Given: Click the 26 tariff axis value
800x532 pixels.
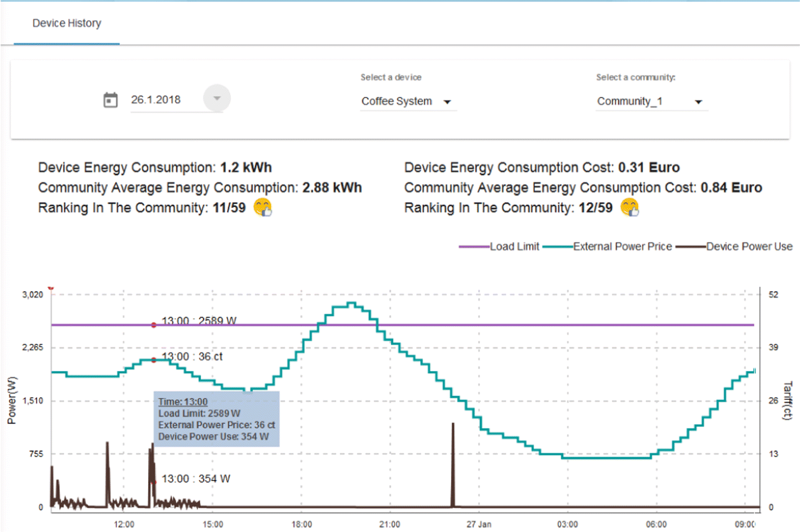Looking at the screenshot, I should [x=773, y=400].
